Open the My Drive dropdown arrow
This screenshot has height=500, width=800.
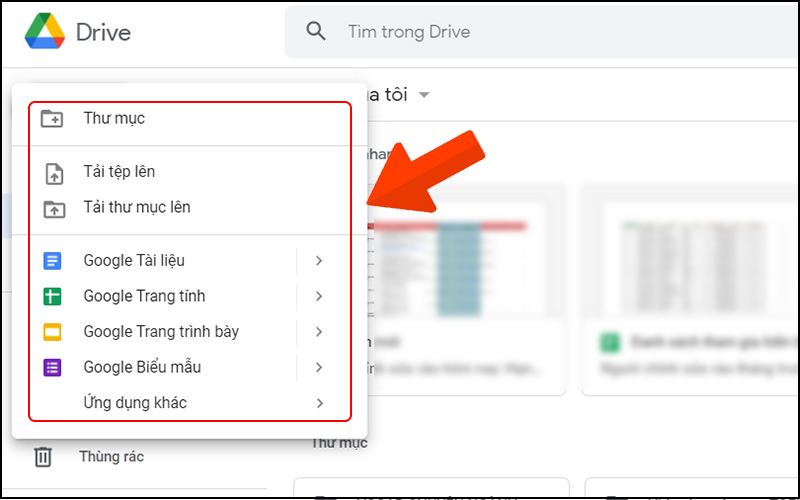tap(424, 95)
